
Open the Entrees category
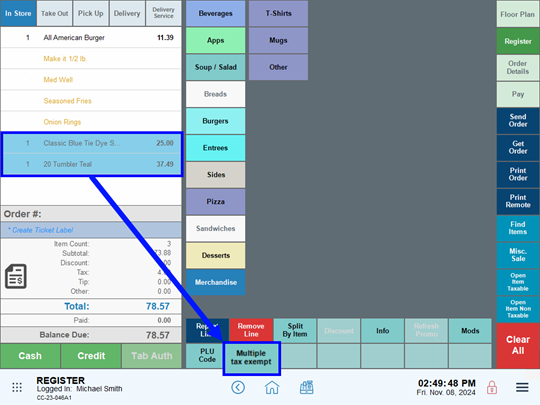click(x=216, y=148)
